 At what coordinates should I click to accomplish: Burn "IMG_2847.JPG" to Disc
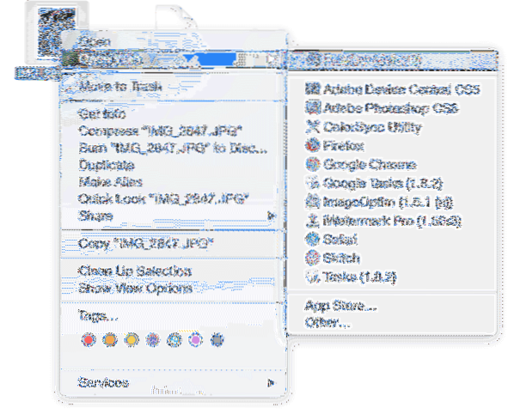tap(173, 148)
